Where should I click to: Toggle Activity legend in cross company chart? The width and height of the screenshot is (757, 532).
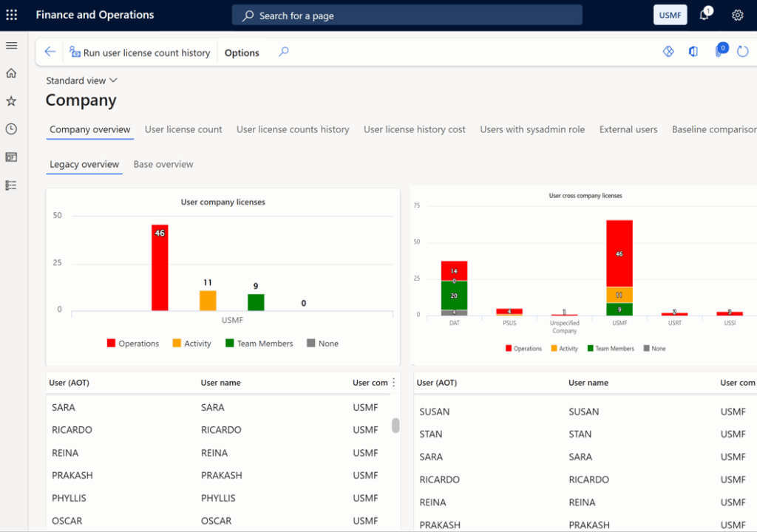564,349
